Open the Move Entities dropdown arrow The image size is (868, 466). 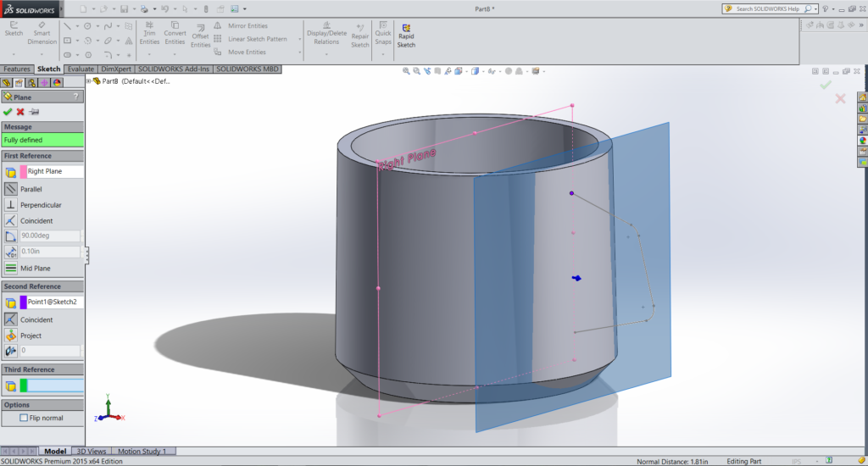299,52
